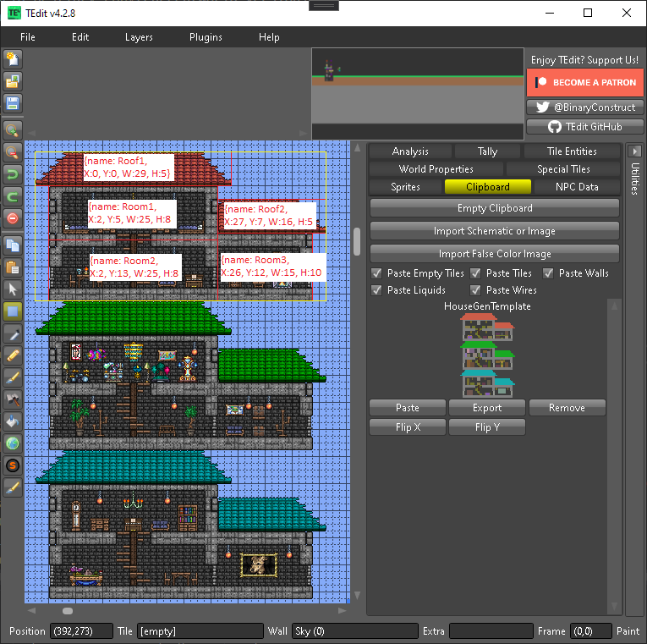
Task: Click the New World icon
Action: pos(13,59)
